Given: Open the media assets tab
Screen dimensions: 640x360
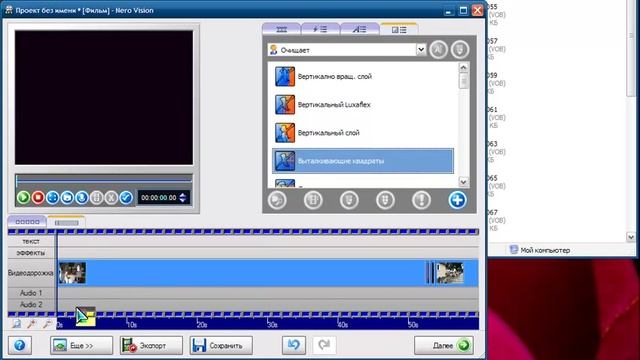Looking at the screenshot, I should pos(282,29).
